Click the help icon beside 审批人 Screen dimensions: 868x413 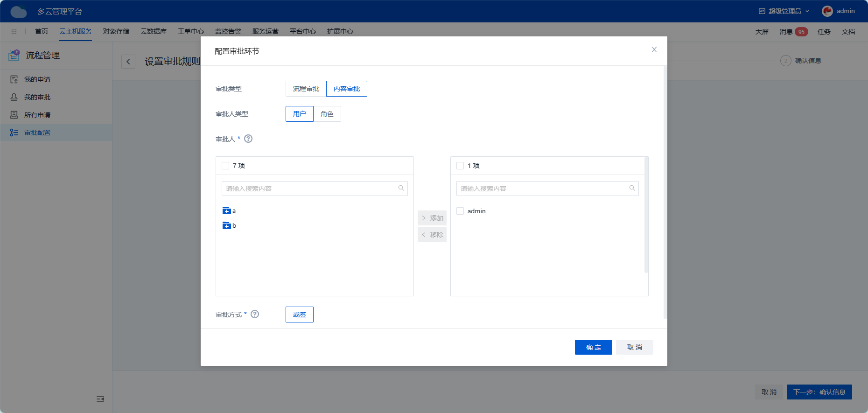coord(248,139)
